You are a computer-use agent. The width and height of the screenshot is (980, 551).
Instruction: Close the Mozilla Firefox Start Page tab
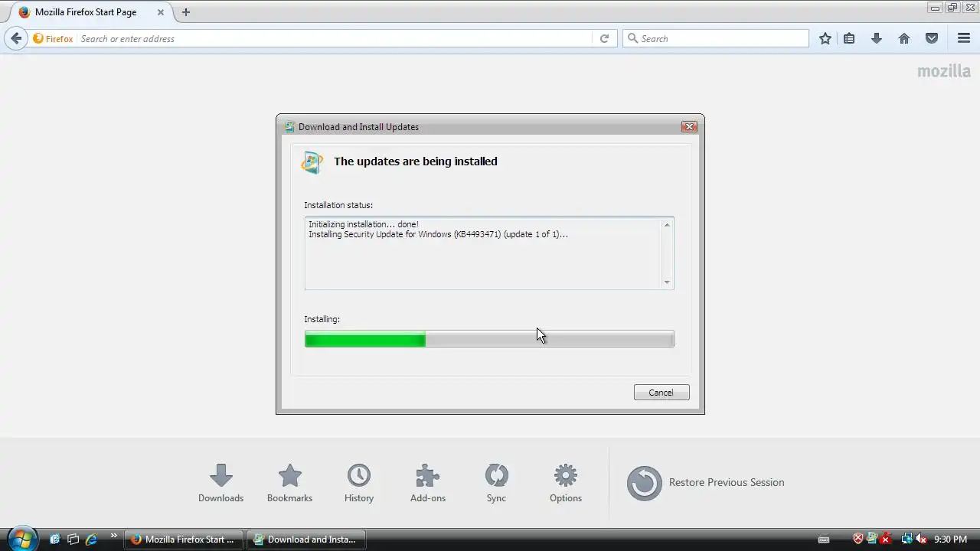[x=161, y=12]
